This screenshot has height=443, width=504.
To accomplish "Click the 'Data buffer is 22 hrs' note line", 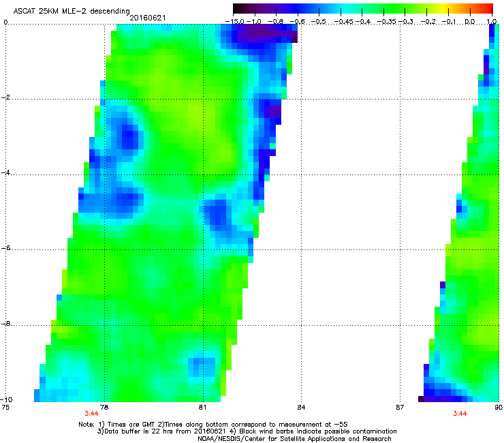I will pyautogui.click(x=247, y=431).
